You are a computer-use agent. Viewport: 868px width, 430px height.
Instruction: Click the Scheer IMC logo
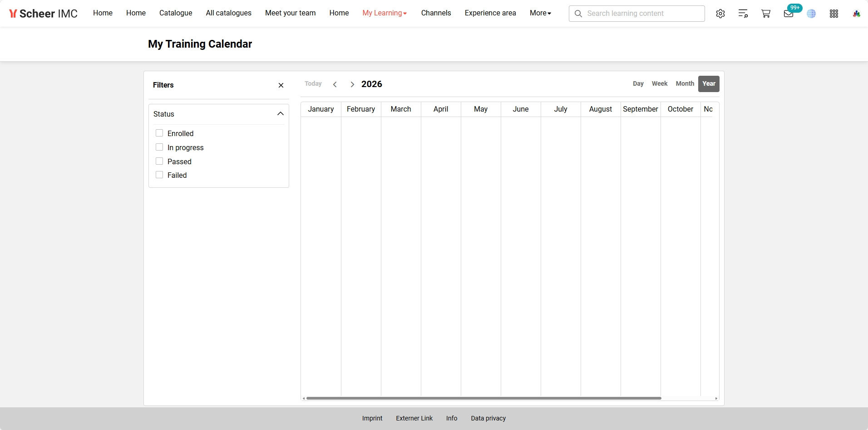(44, 14)
